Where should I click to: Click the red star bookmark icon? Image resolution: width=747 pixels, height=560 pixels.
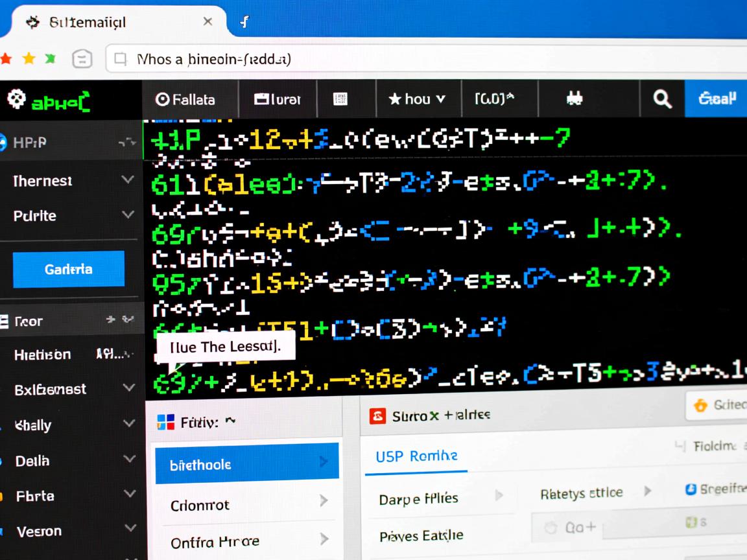click(x=6, y=60)
